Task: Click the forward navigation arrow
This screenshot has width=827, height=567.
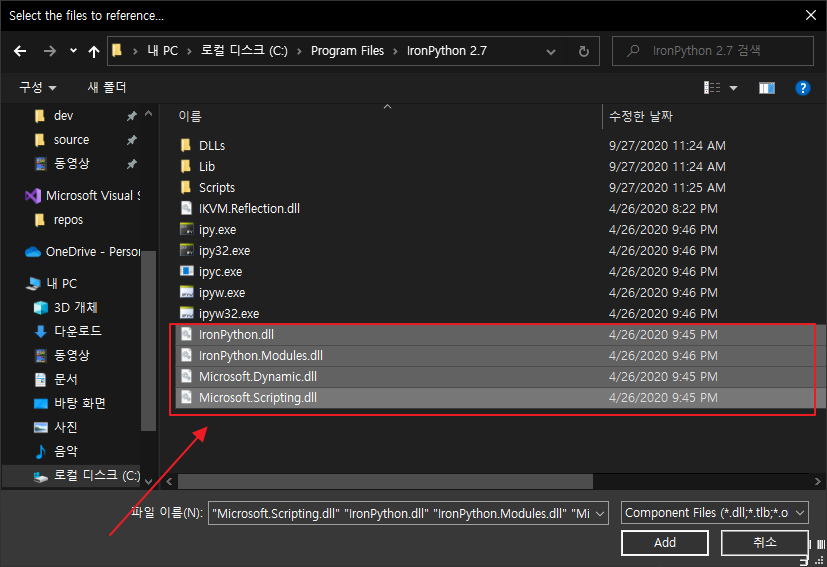Action: point(50,51)
